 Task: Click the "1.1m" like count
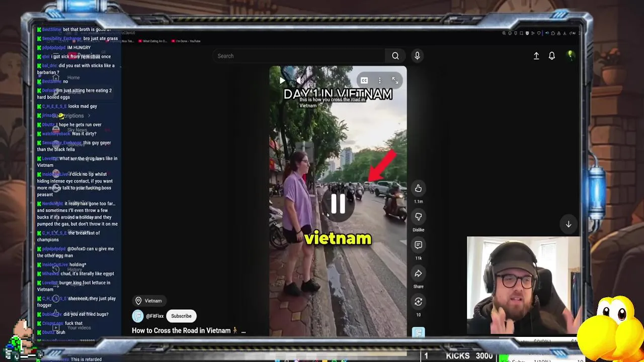pyautogui.click(x=418, y=202)
